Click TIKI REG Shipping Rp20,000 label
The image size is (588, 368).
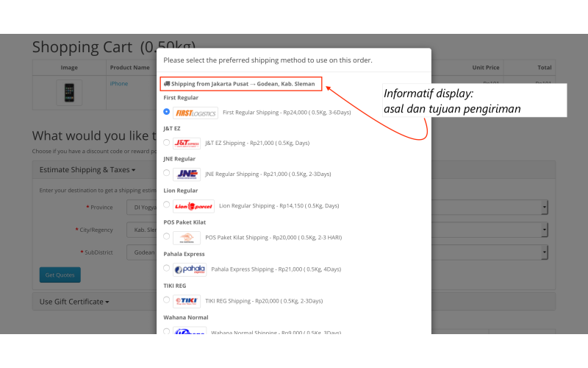click(264, 301)
